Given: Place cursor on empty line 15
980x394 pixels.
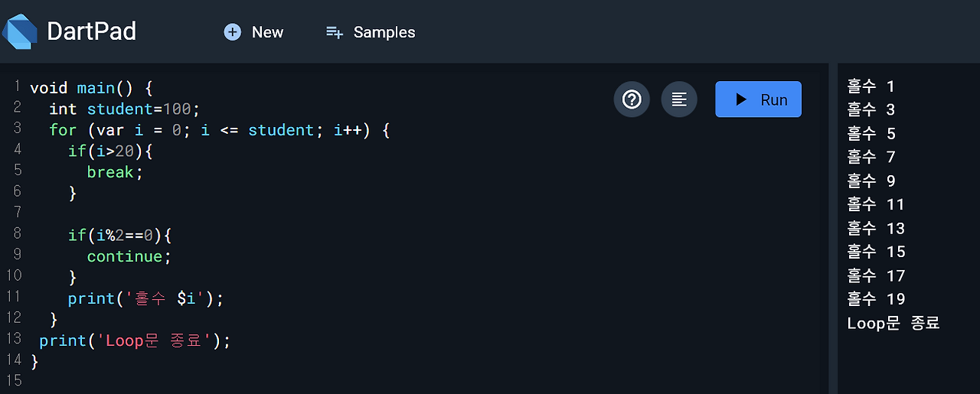Looking at the screenshot, I should pyautogui.click(x=153, y=380).
